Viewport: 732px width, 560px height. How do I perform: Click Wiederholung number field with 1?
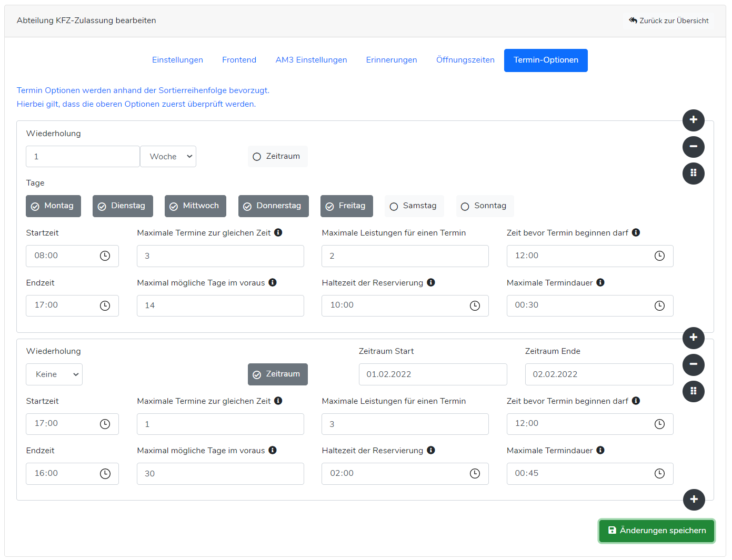click(x=83, y=157)
